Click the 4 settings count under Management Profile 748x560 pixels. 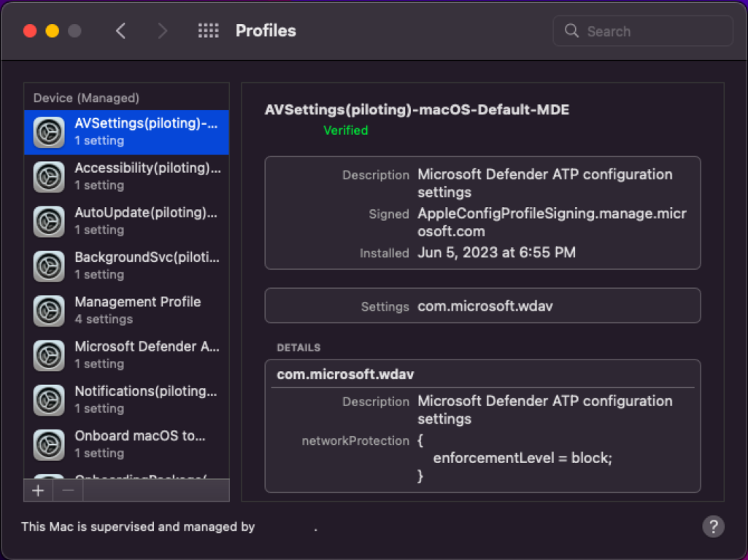tap(104, 319)
